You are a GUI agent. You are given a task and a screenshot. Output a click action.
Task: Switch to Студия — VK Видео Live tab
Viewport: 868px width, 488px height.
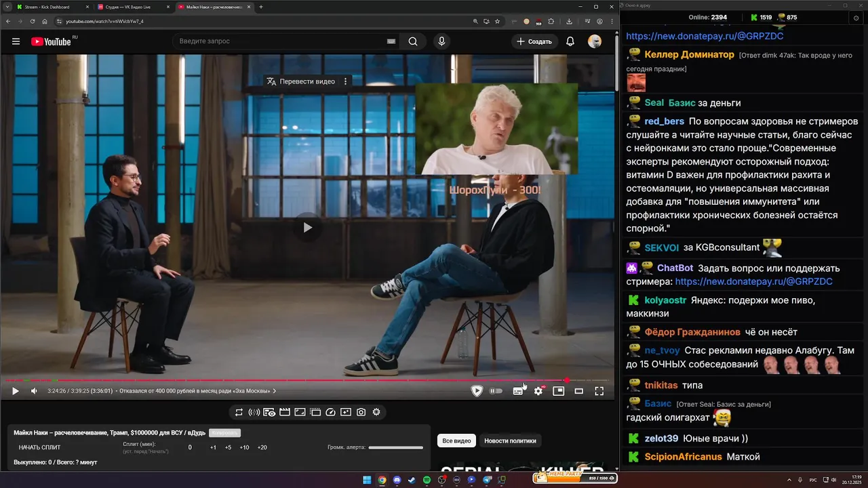tap(133, 7)
